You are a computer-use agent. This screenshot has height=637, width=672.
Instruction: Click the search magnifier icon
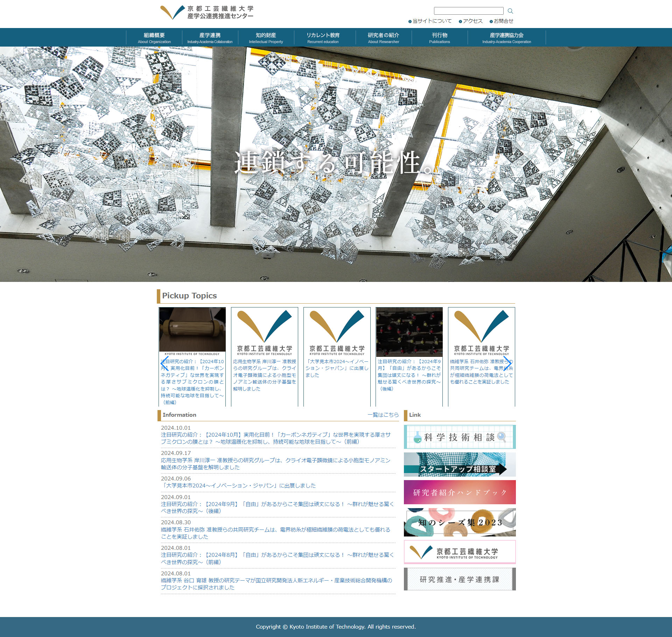(510, 11)
